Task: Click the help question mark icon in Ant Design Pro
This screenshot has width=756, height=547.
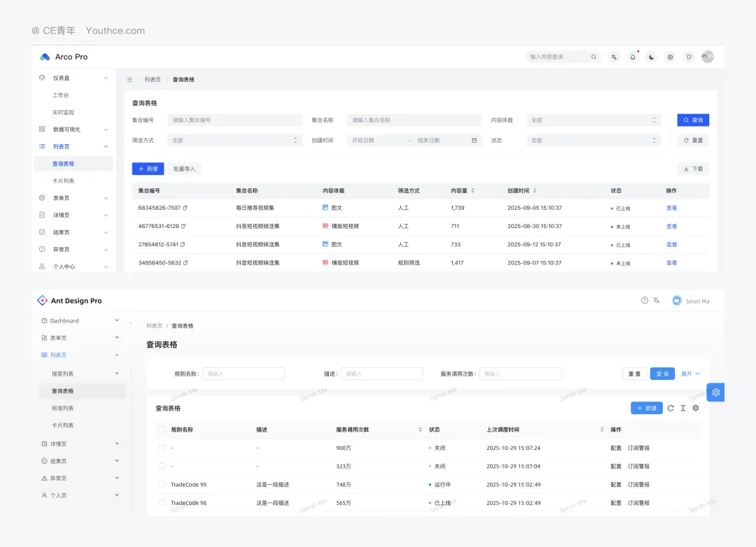Action: pyautogui.click(x=645, y=301)
